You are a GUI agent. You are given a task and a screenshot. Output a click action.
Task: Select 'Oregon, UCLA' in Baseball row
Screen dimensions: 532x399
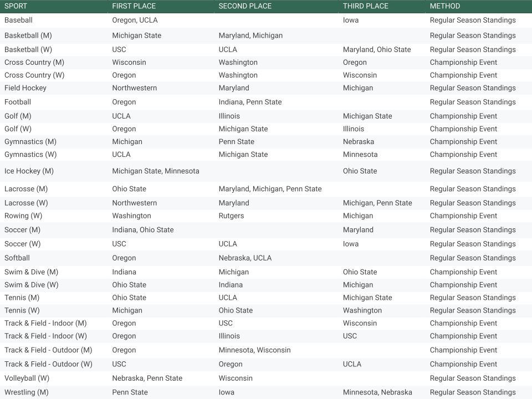click(135, 20)
